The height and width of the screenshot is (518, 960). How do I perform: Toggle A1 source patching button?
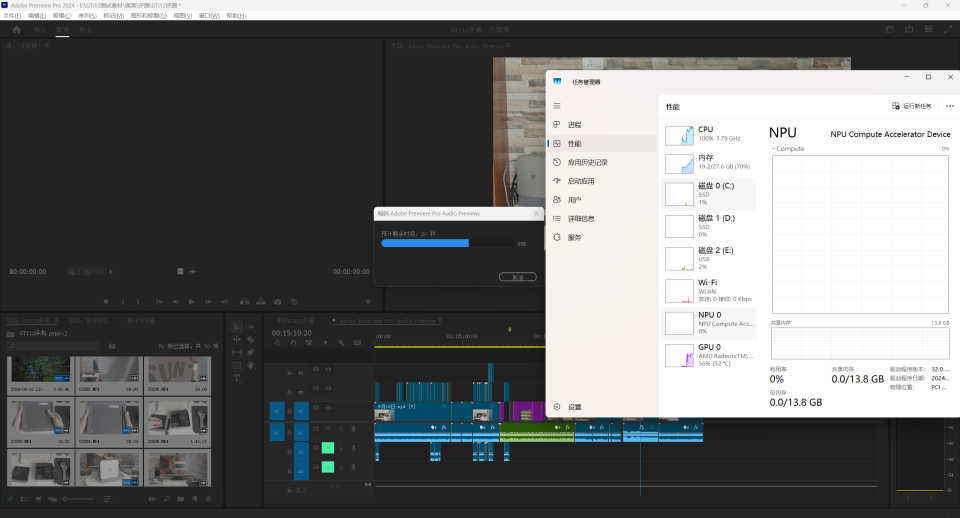(277, 431)
